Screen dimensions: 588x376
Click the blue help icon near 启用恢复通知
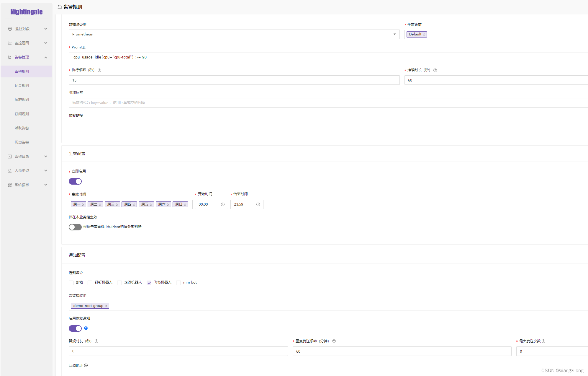[86, 328]
